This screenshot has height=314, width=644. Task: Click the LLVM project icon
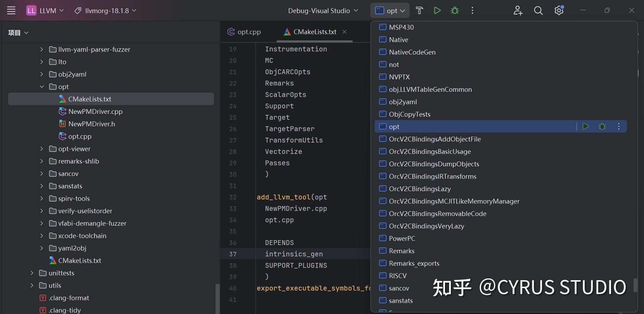click(31, 10)
